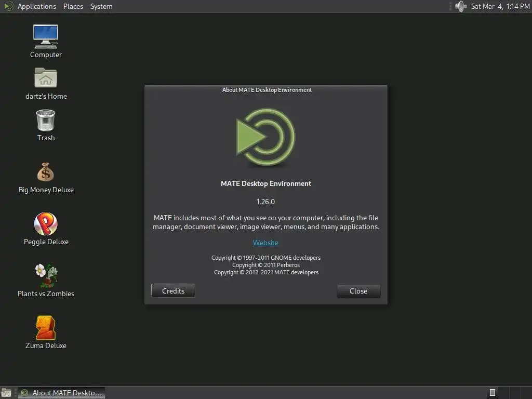Click the dialog title About MATE Desktop Environment
Viewport: 532px width, 399px height.
coord(267,90)
